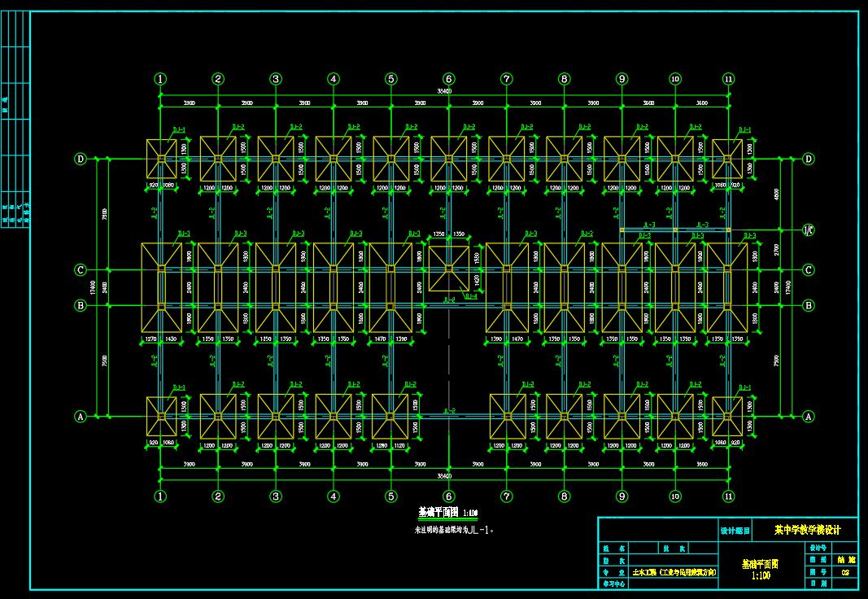Select the 某中学教学楼设计 project name in title block
This screenshot has height=599, width=868.
click(x=807, y=530)
